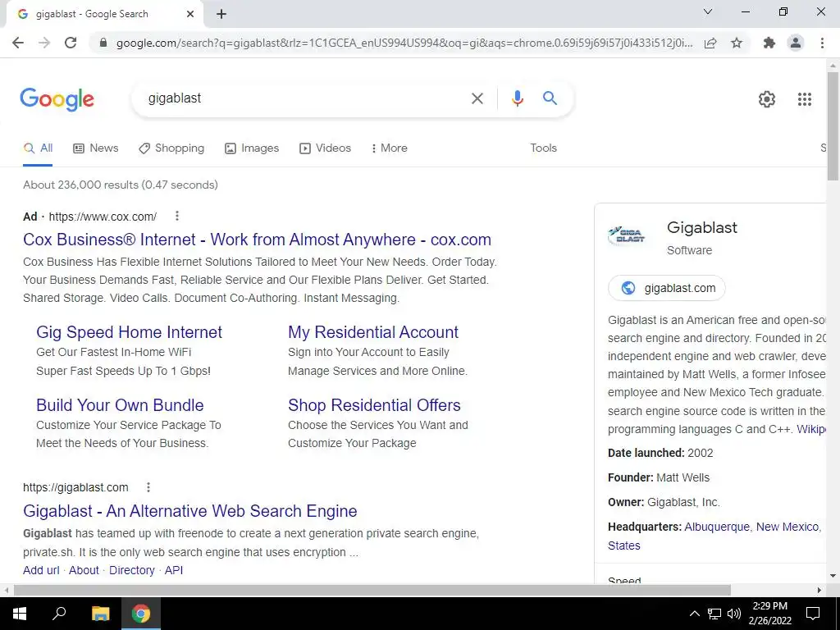Open the Albuquerque headquarters link
840x630 pixels.
(x=717, y=527)
